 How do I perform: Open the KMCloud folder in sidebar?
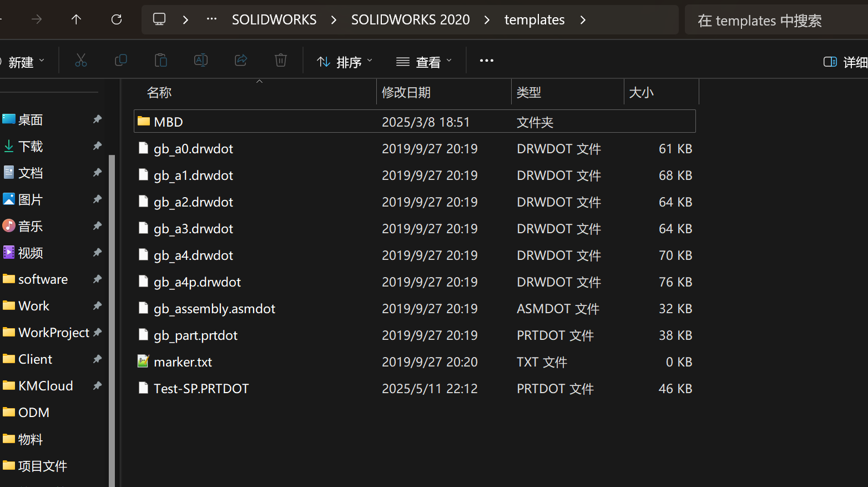pyautogui.click(x=46, y=386)
